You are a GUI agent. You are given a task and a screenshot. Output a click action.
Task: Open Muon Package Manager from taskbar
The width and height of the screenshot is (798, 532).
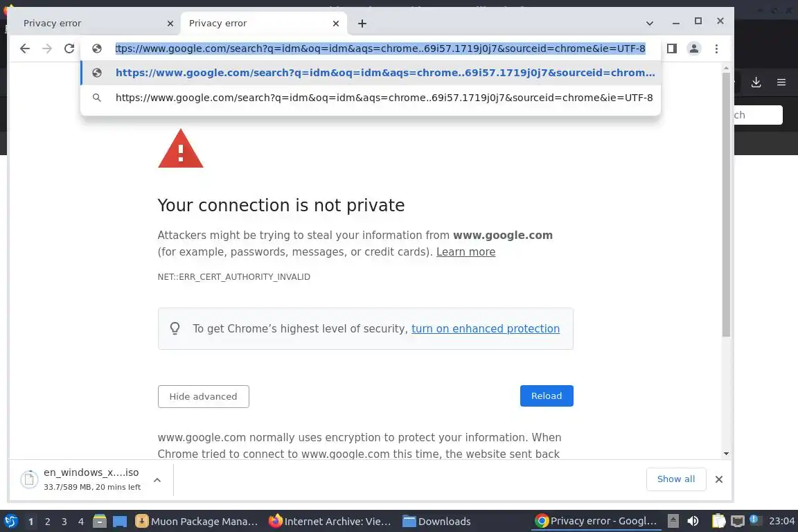[x=196, y=521]
